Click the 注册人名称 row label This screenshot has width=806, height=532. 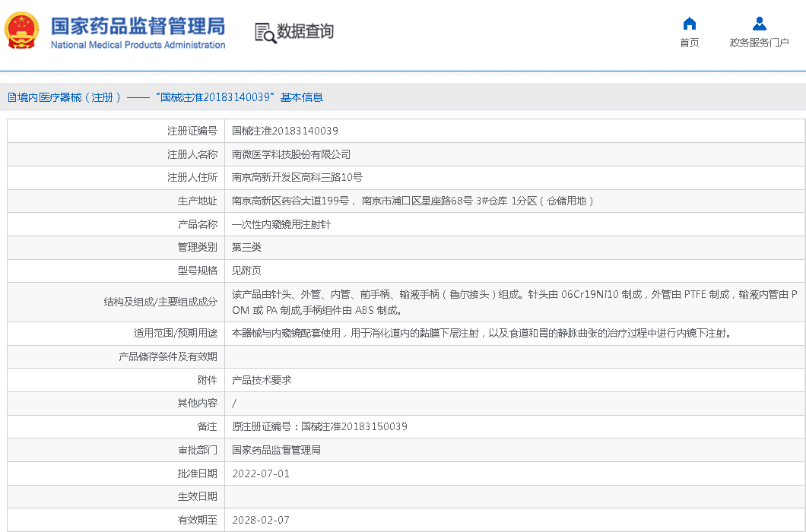pos(192,154)
